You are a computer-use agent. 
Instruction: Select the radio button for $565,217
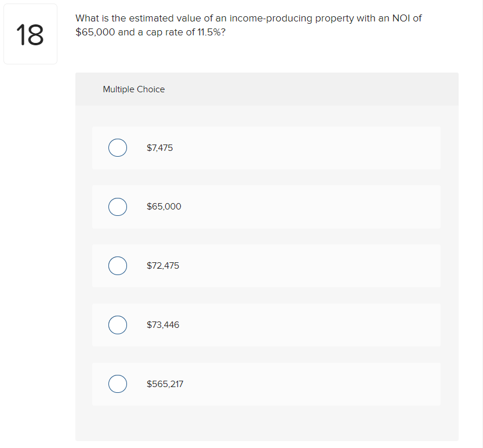coord(118,384)
